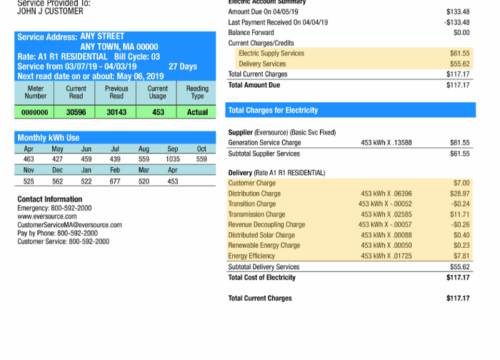
Task: Select previous read value 30143
Action: pos(116,112)
